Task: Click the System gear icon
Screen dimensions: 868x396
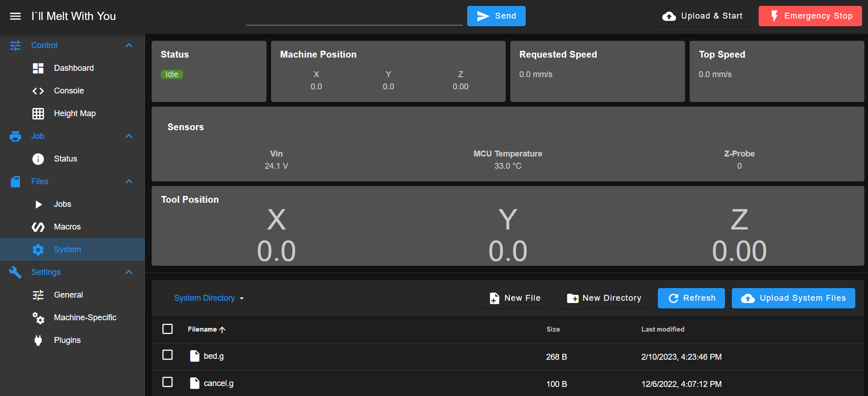Action: [x=38, y=249]
